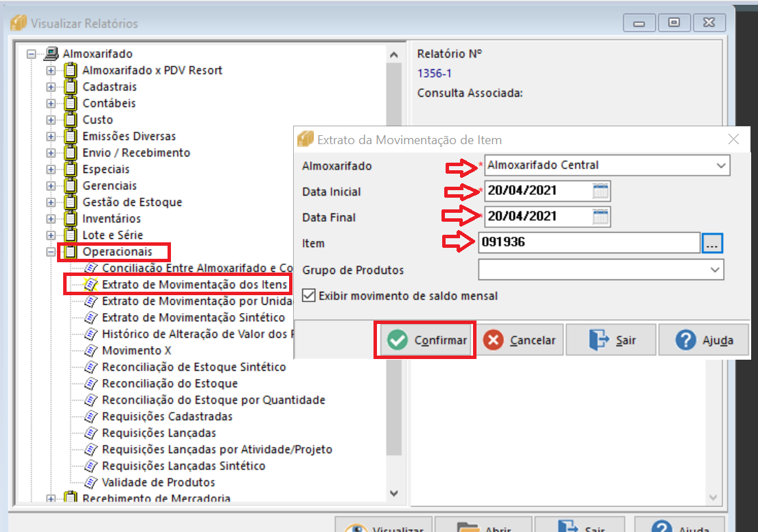Screen dimensions: 758x532
Task: Click the tree vertical scrollbar thumb
Action: point(394,259)
